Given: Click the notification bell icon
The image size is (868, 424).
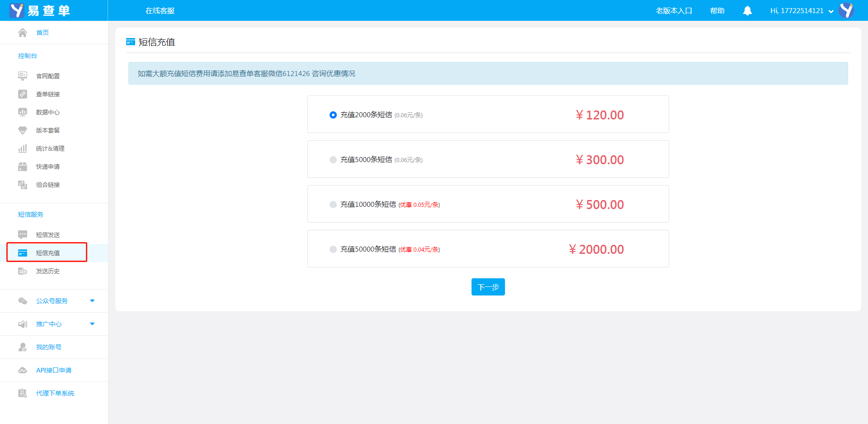Looking at the screenshot, I should pos(747,11).
